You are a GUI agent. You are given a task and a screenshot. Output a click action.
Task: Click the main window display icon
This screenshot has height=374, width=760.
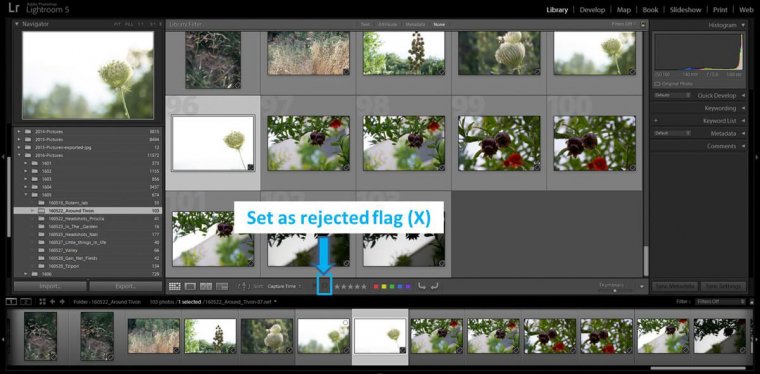point(11,301)
